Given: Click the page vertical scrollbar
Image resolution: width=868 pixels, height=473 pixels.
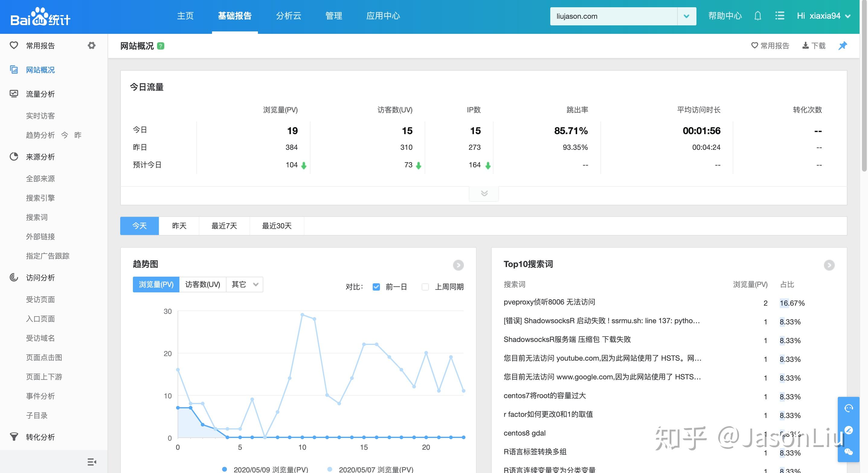Looking at the screenshot, I should [864, 86].
